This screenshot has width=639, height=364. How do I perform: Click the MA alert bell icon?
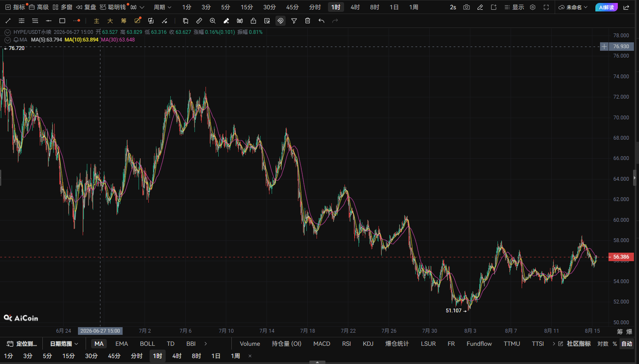pyautogui.click(x=16, y=40)
